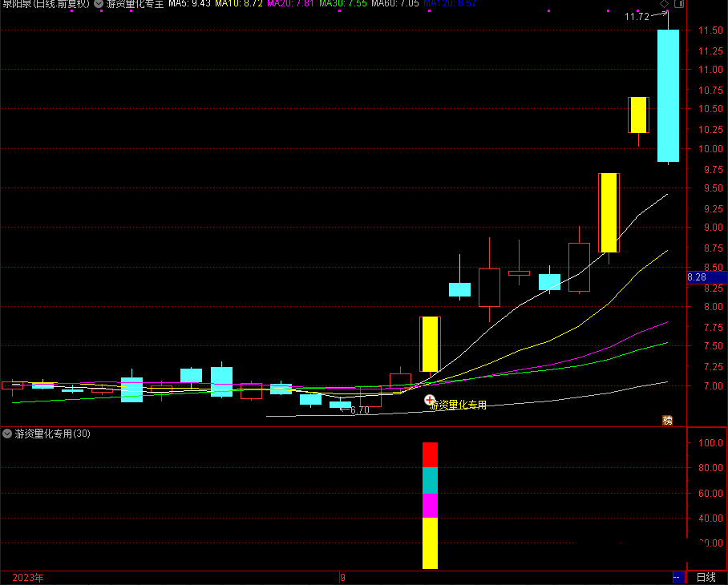Open dropdown arrow beside 游资量化专王 indicator
Viewport: 728px width, 585px height.
point(99,4)
